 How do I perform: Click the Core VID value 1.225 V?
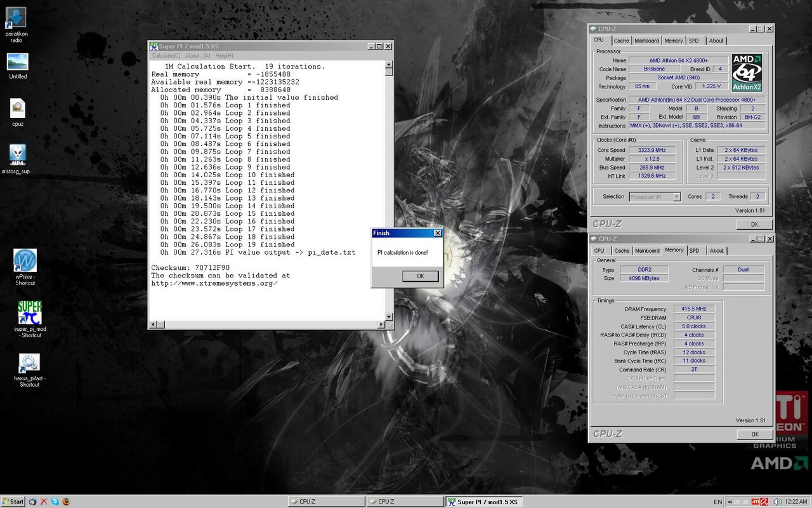click(x=712, y=86)
